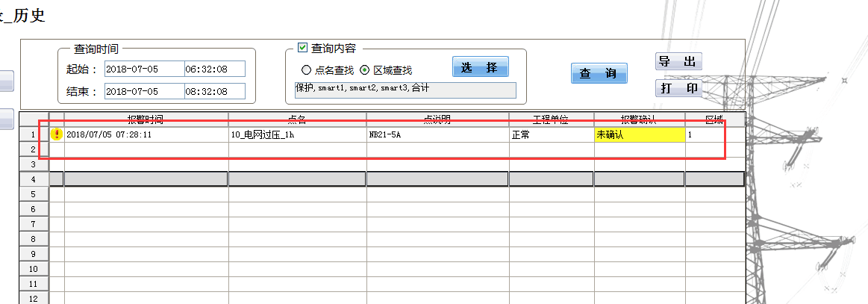Click the 2018/07/05 07:28:11 alarm time cell

[x=146, y=135]
